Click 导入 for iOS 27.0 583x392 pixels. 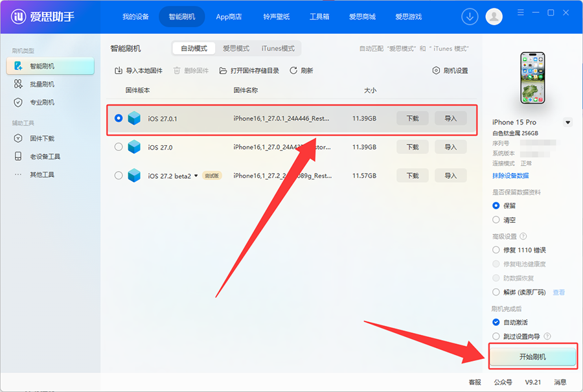(x=451, y=147)
